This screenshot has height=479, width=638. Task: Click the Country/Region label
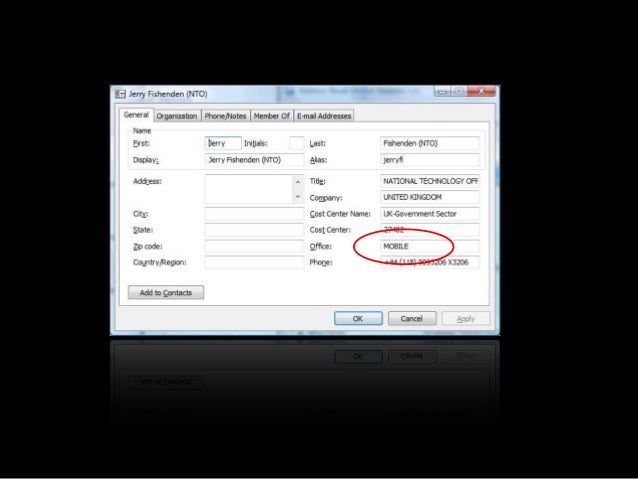tap(160, 262)
